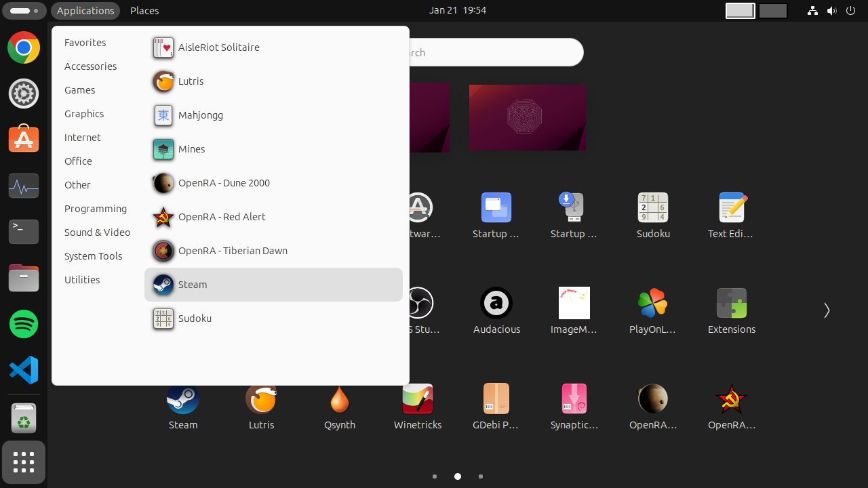Open Extensions app in the grid
The width and height of the screenshot is (868, 488).
coord(732,310)
